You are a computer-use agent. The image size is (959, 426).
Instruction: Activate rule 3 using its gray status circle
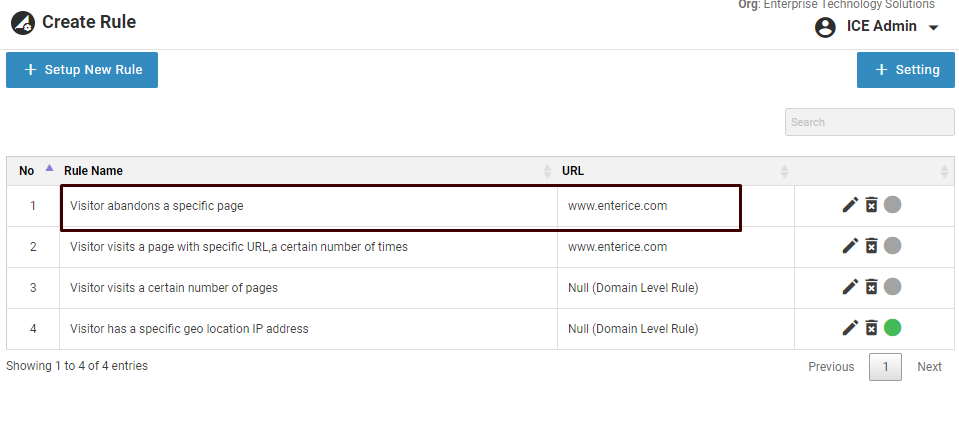(893, 287)
